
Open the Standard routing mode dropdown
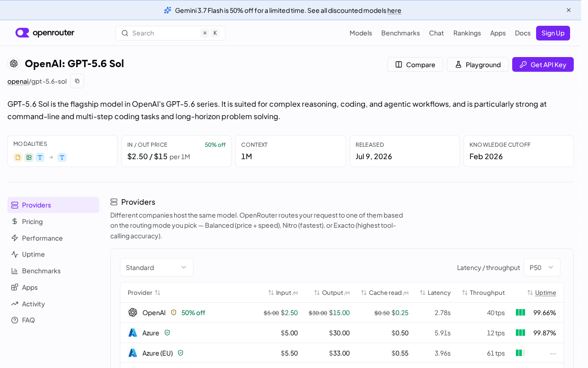point(157,267)
